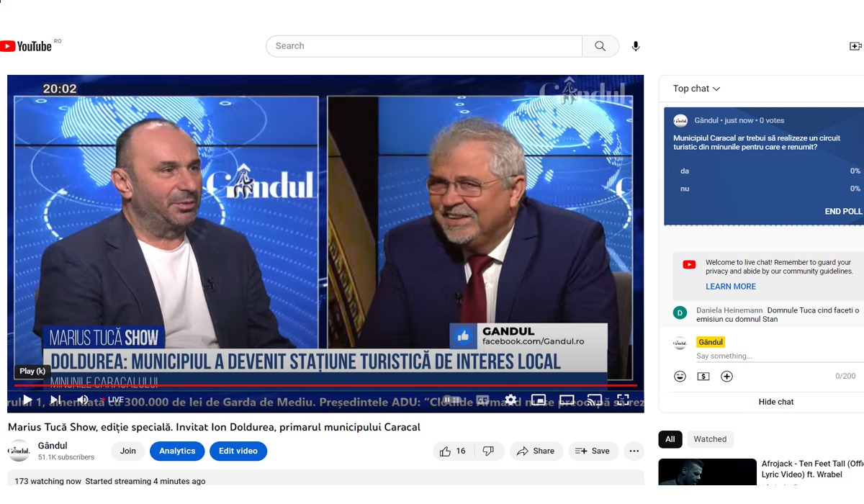
Task: Click the 0/200 character counter
Action: click(845, 377)
